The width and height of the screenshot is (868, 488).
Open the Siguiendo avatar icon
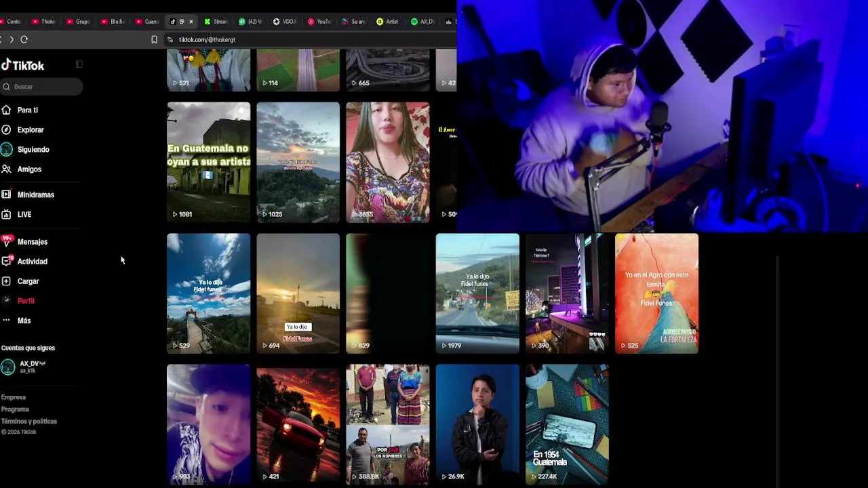point(6,149)
